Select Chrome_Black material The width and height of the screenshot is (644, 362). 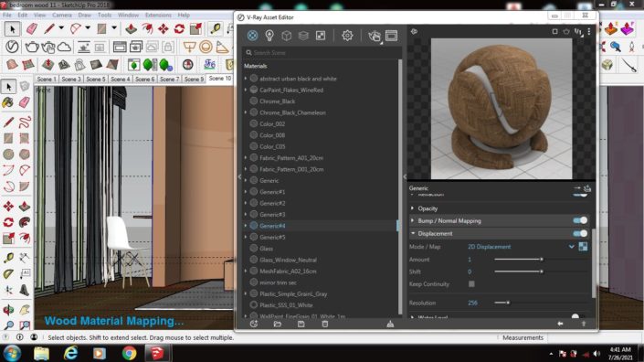(277, 101)
